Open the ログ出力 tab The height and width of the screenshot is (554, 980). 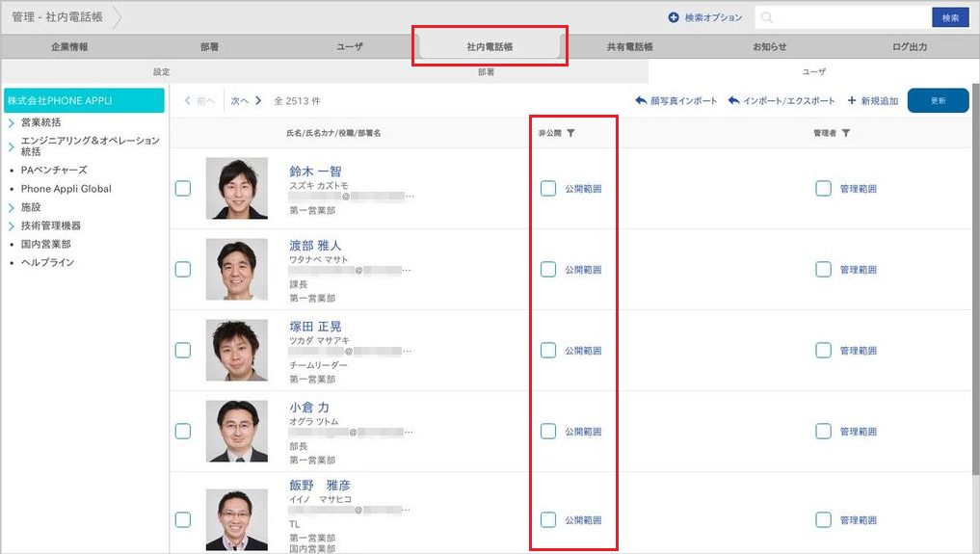910,46
